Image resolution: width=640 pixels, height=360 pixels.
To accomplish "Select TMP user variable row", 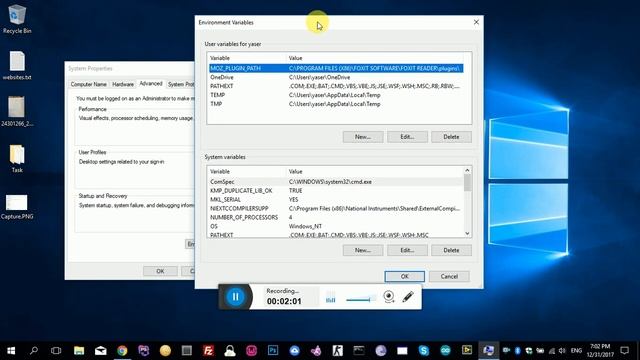I will click(x=336, y=104).
